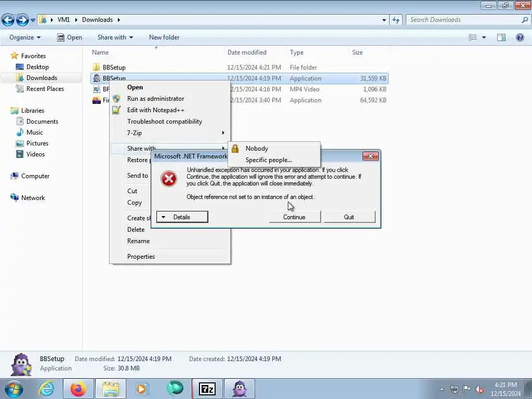Select Nobody in the Share with submenu

point(274,149)
